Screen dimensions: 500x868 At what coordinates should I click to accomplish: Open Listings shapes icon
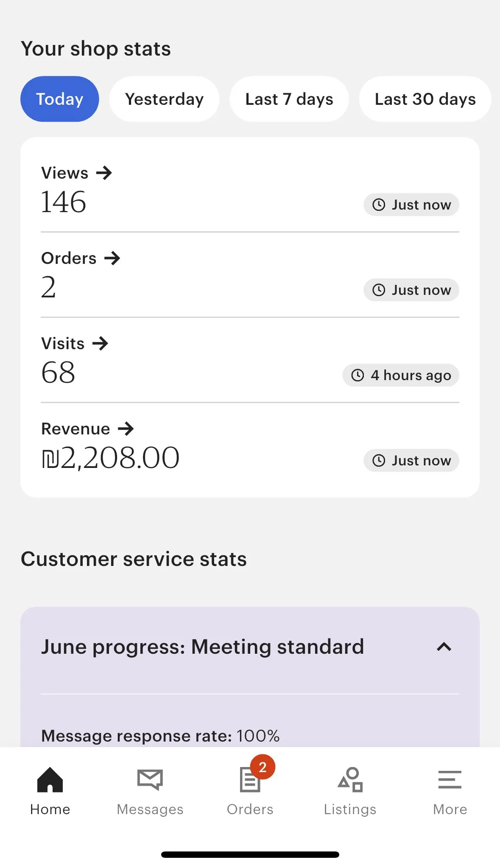tap(350, 780)
